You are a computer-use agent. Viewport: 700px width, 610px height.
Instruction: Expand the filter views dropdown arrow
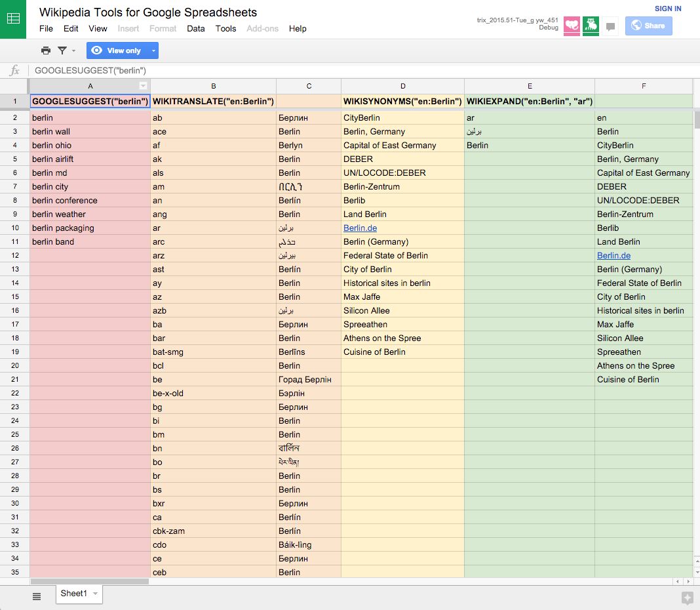[x=73, y=51]
